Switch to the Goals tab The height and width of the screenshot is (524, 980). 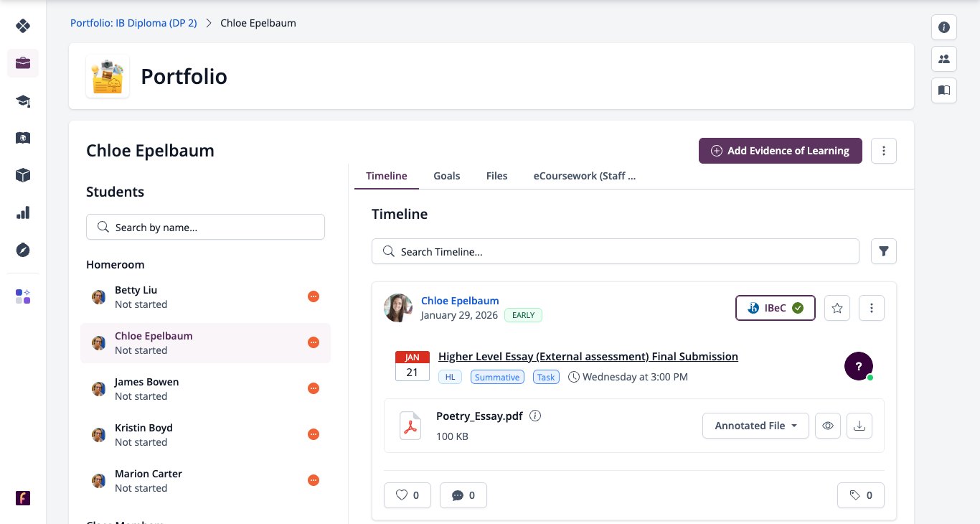click(x=447, y=176)
